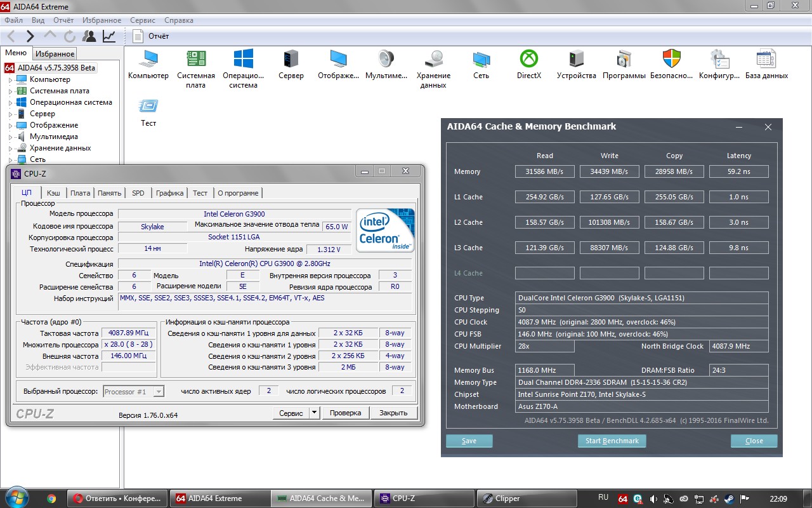The width and height of the screenshot is (812, 508).
Task: Open the Сервис menu in menu bar
Action: [x=143, y=20]
